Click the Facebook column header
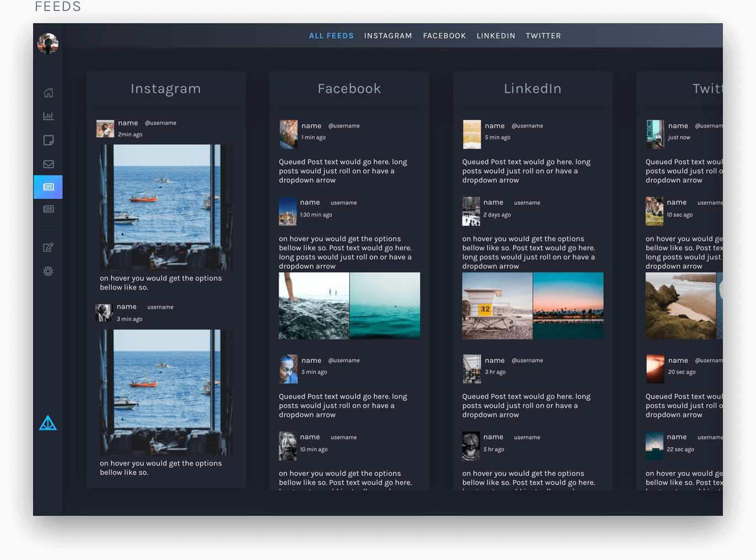 [349, 89]
